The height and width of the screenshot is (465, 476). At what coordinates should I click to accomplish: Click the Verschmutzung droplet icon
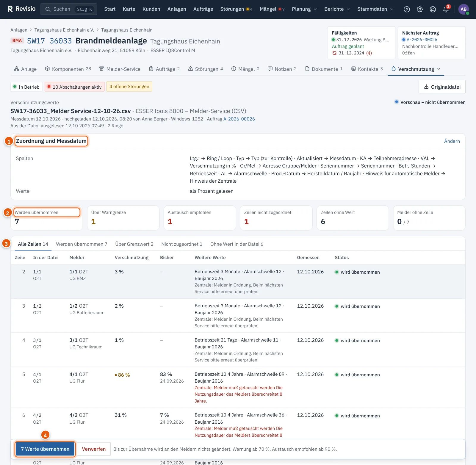click(x=394, y=69)
